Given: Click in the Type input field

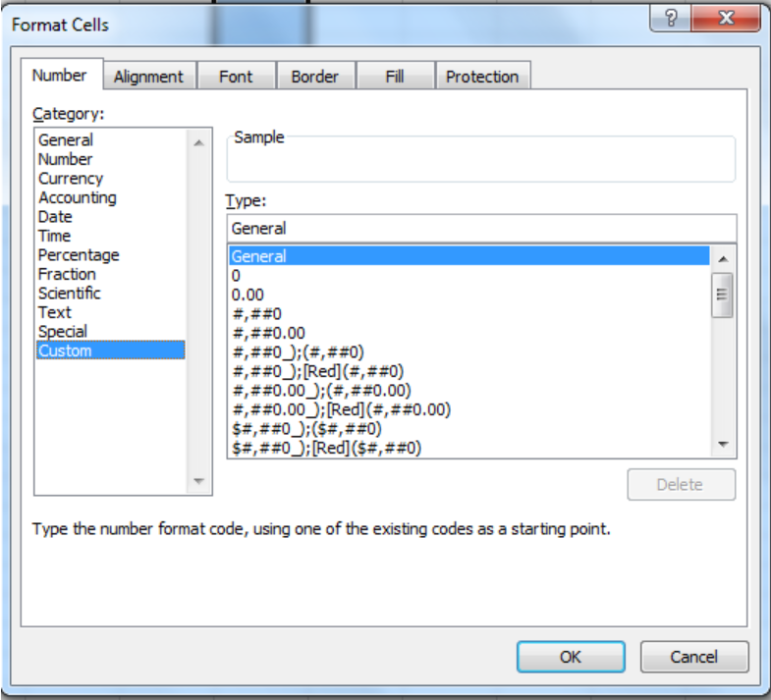Looking at the screenshot, I should click(x=481, y=228).
